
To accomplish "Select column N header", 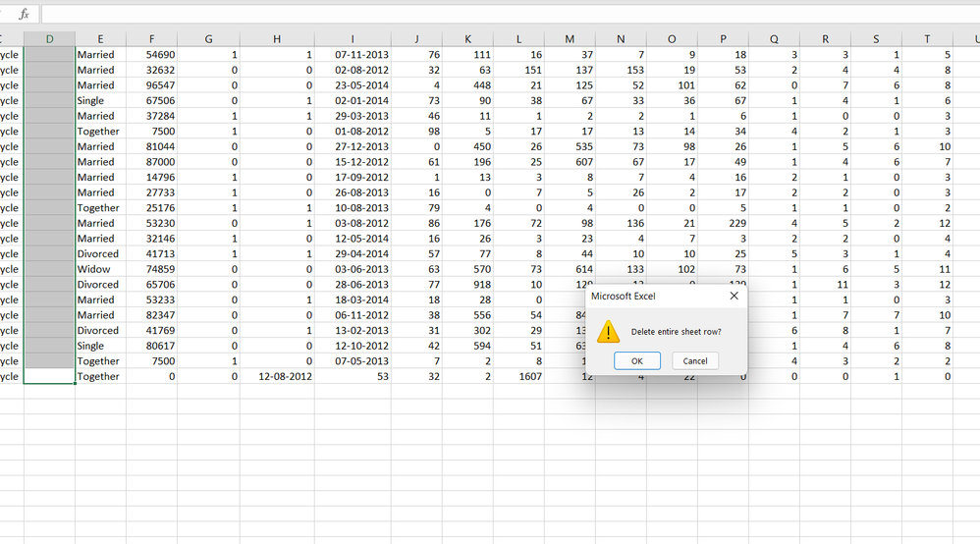I will pos(621,38).
